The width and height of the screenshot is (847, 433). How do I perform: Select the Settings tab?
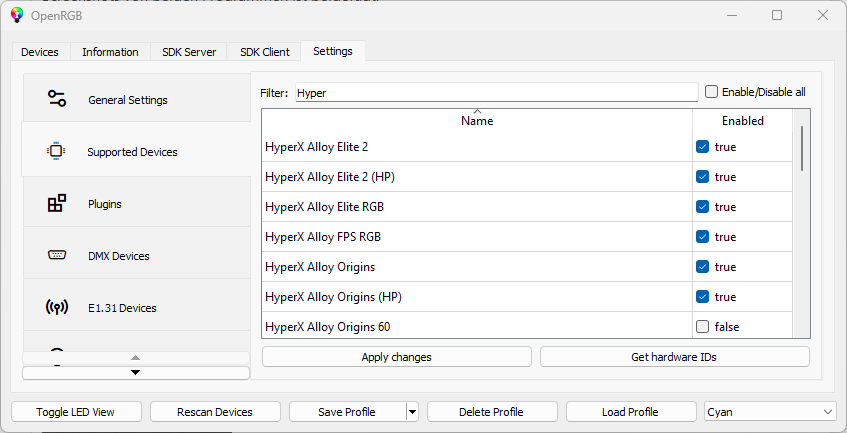tap(333, 51)
